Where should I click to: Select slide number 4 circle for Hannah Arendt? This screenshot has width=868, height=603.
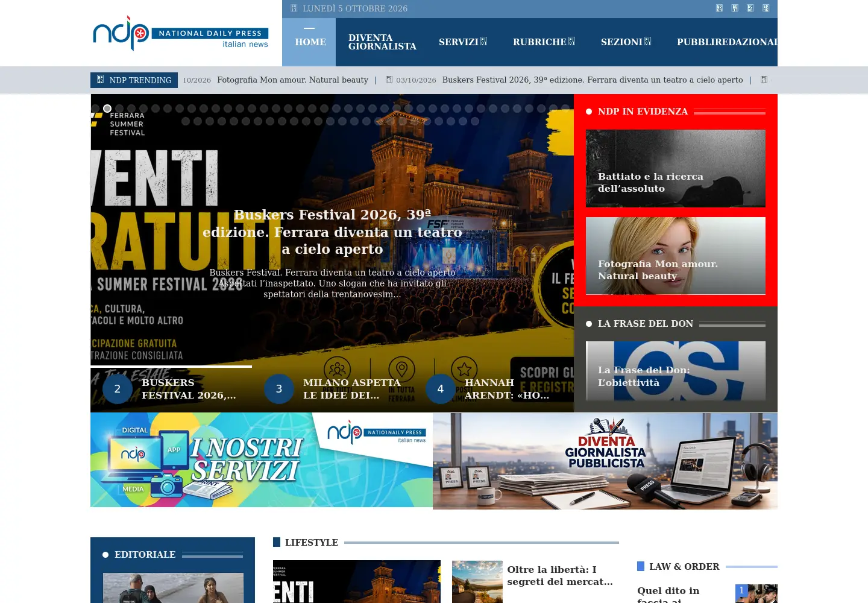pyautogui.click(x=441, y=389)
